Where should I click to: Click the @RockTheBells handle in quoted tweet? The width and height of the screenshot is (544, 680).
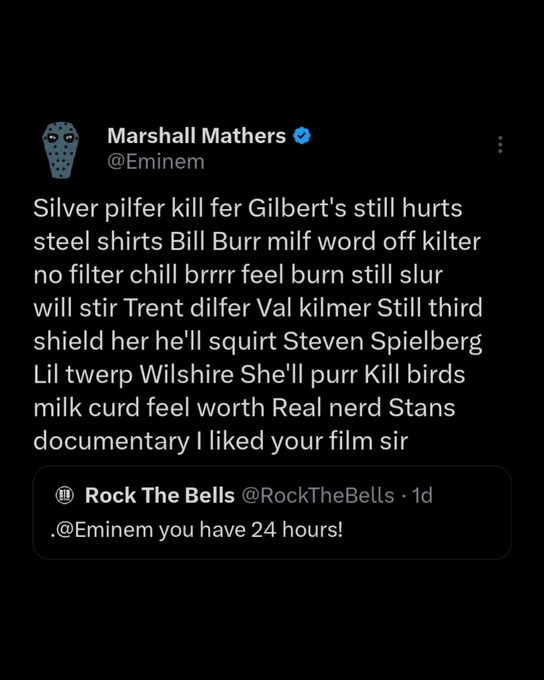(318, 495)
